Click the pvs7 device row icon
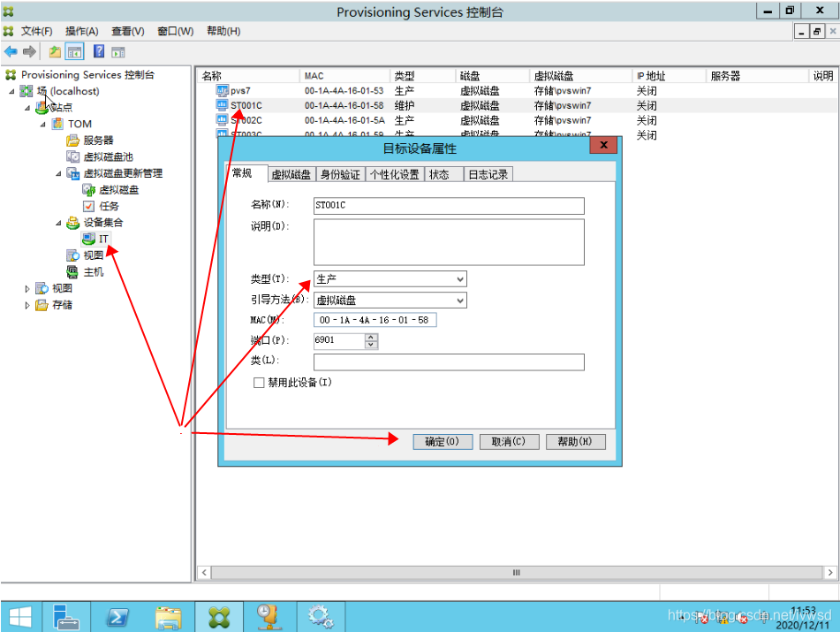 [x=223, y=91]
